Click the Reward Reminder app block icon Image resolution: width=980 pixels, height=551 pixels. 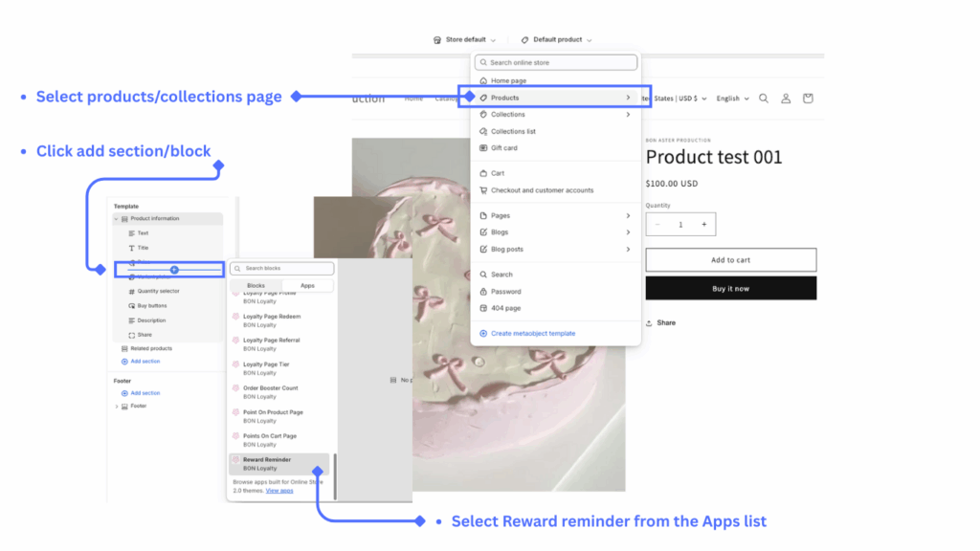click(x=235, y=461)
